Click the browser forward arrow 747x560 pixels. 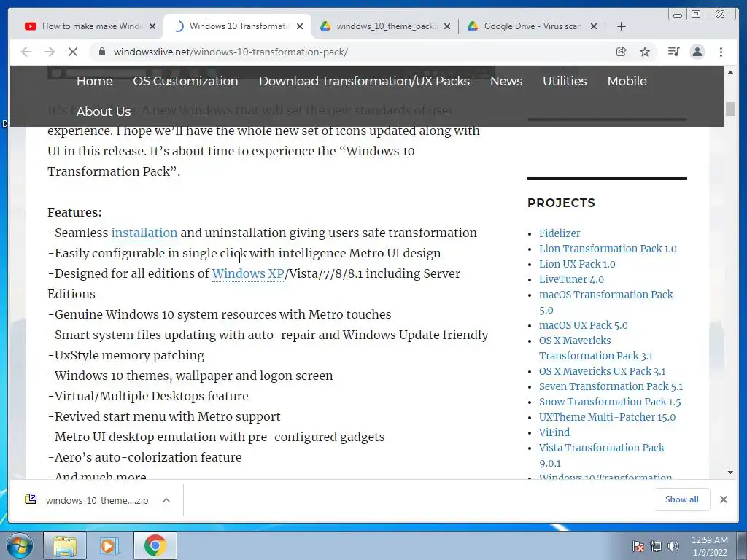(x=50, y=52)
